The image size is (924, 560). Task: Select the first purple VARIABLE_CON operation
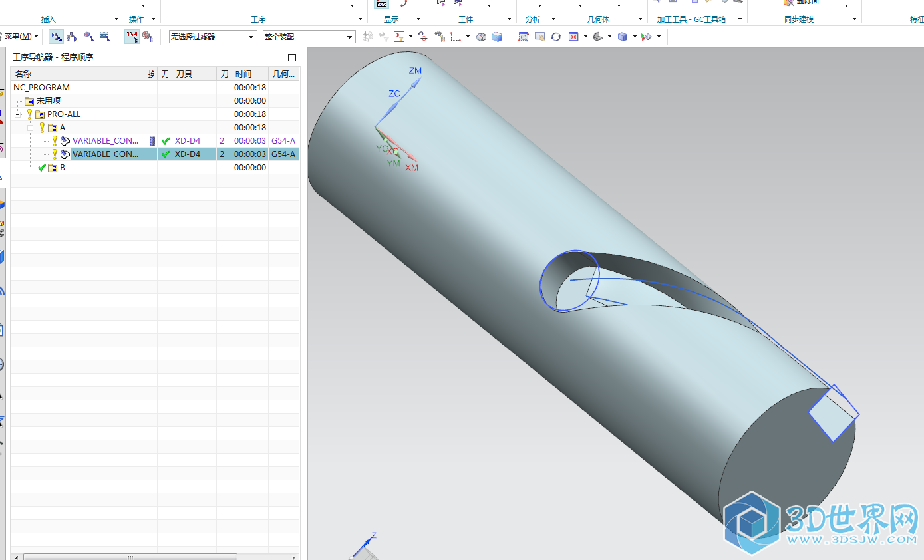pos(105,141)
